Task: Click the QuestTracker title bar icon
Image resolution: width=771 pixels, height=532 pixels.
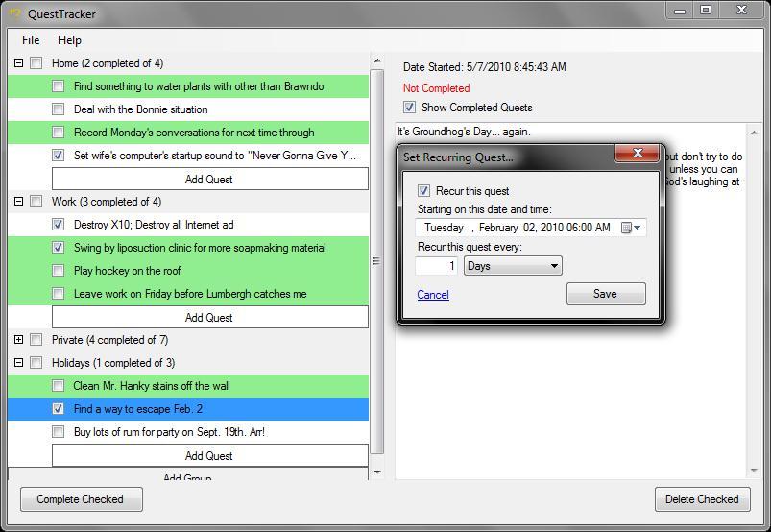Action: [15, 13]
